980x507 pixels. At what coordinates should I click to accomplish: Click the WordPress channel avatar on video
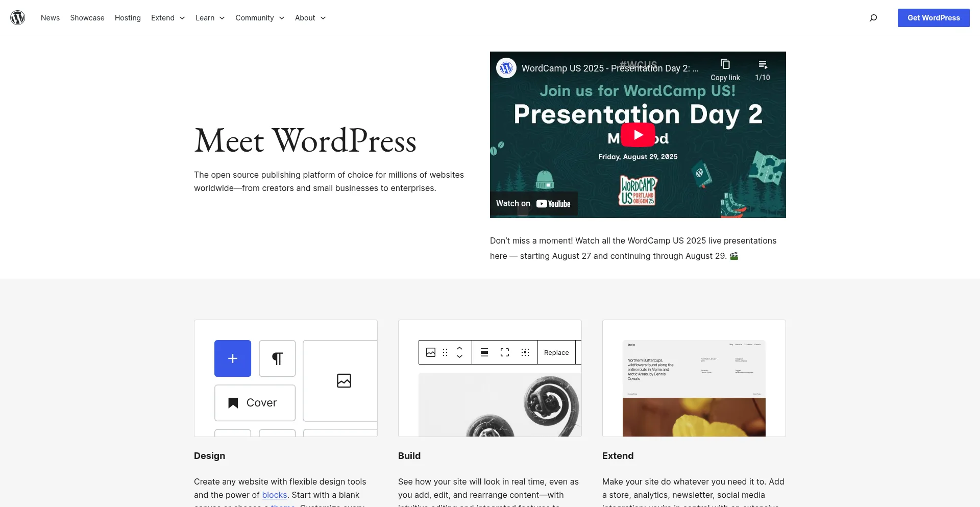pos(506,68)
